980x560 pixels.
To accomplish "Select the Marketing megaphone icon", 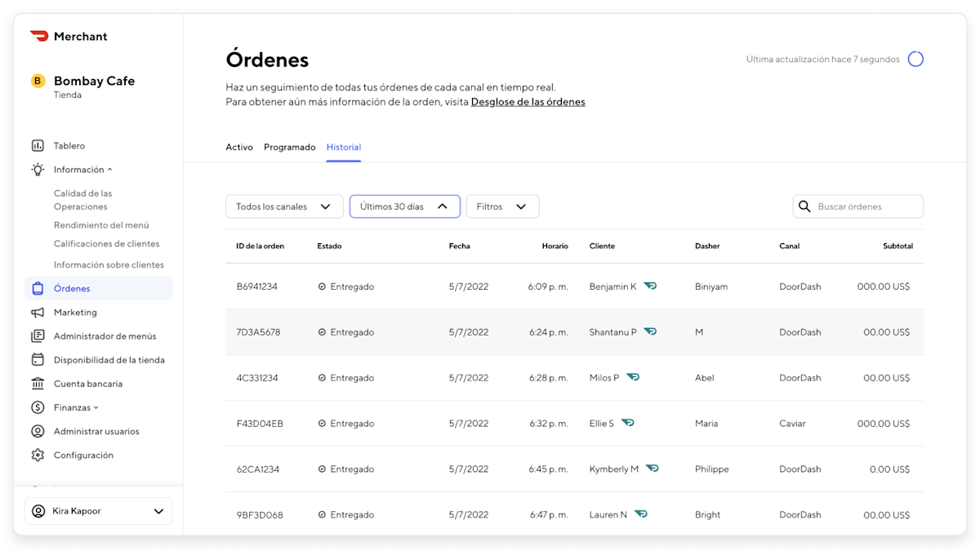I will click(x=37, y=312).
